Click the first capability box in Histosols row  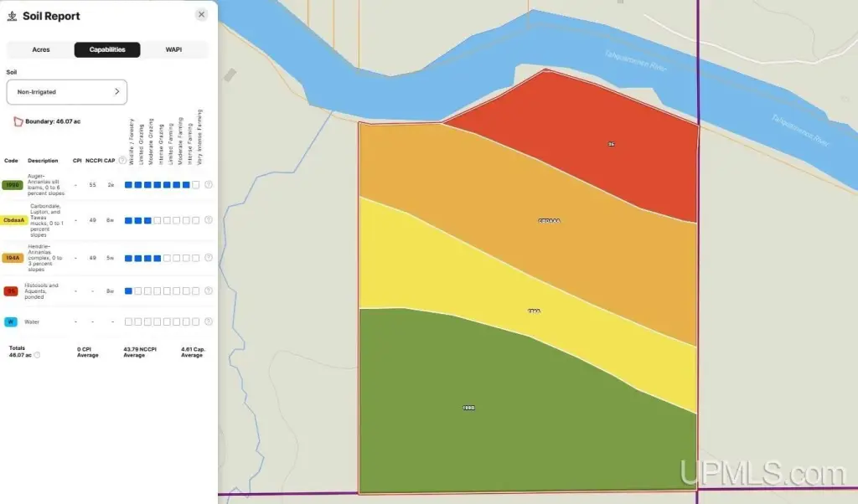pos(128,291)
